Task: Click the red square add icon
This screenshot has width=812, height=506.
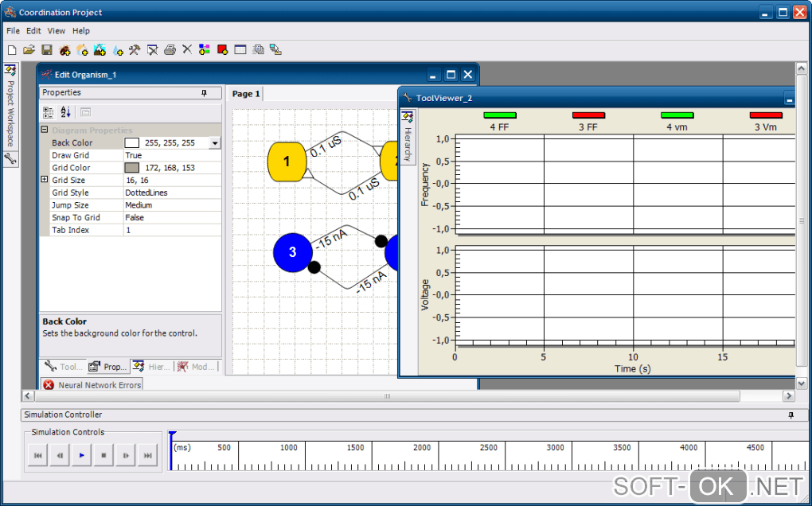Action: coord(223,50)
